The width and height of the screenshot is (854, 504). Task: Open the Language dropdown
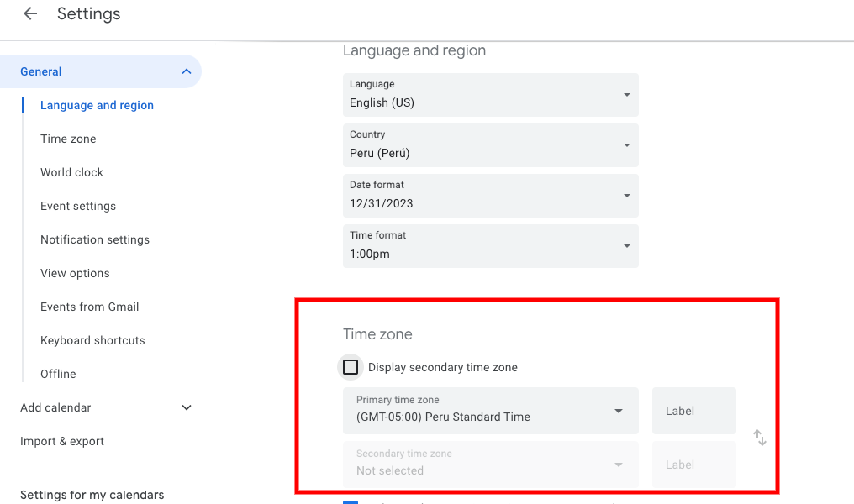pos(490,95)
